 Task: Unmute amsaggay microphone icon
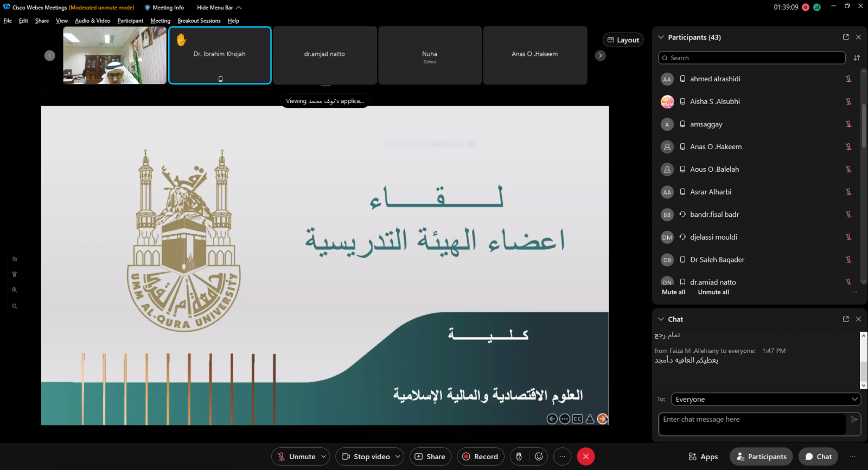point(848,124)
